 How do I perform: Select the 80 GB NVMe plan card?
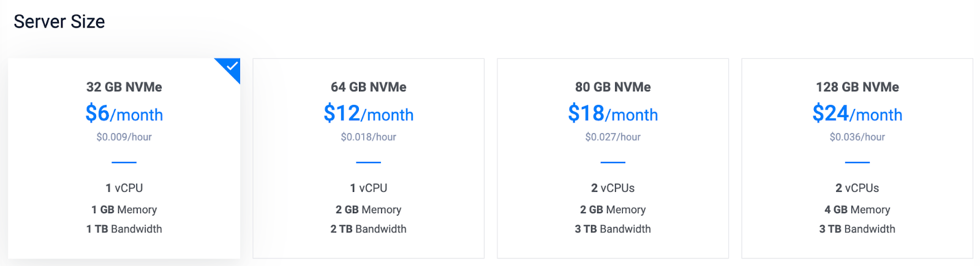point(612,158)
